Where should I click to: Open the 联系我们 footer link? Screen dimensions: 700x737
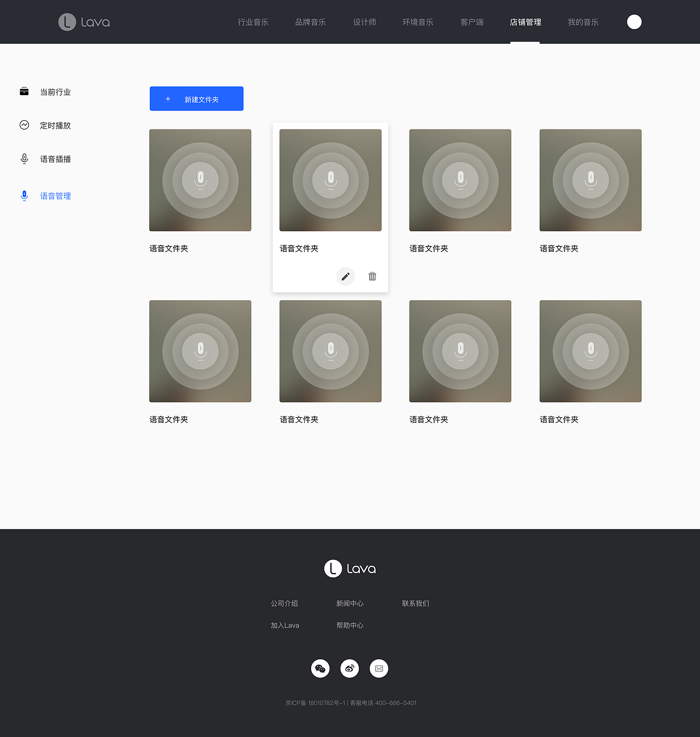416,604
